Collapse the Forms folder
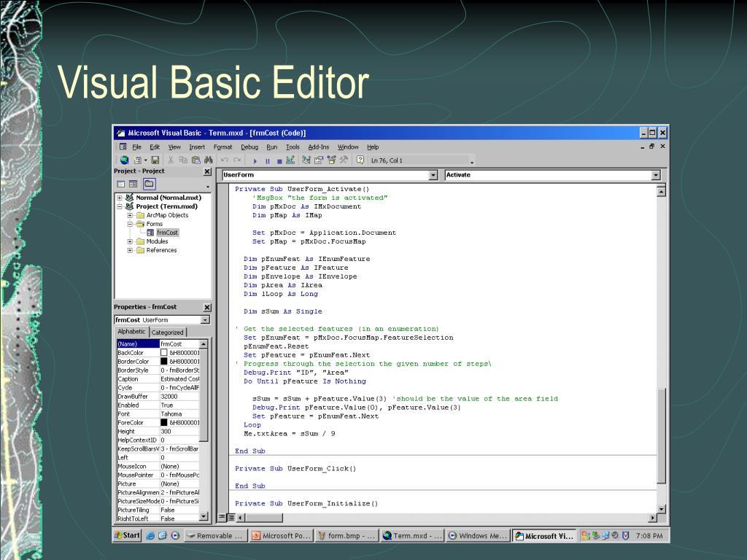 click(x=130, y=224)
